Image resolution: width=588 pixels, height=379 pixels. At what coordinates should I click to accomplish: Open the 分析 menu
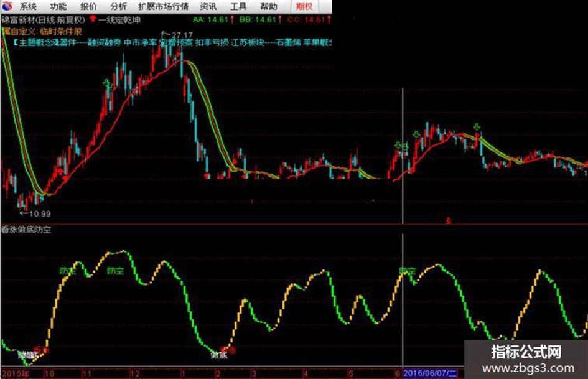[118, 6]
